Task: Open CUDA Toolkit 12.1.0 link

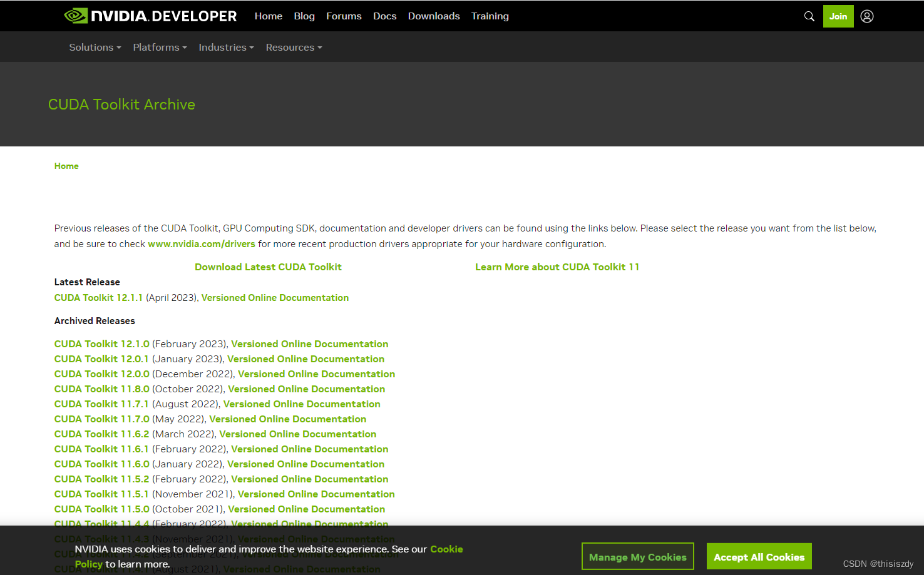Action: tap(102, 344)
